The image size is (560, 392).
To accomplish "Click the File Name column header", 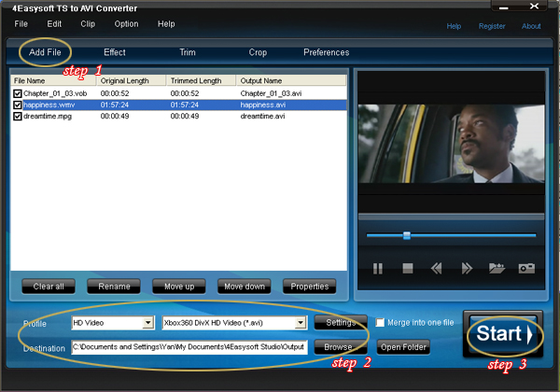I will pyautogui.click(x=53, y=80).
